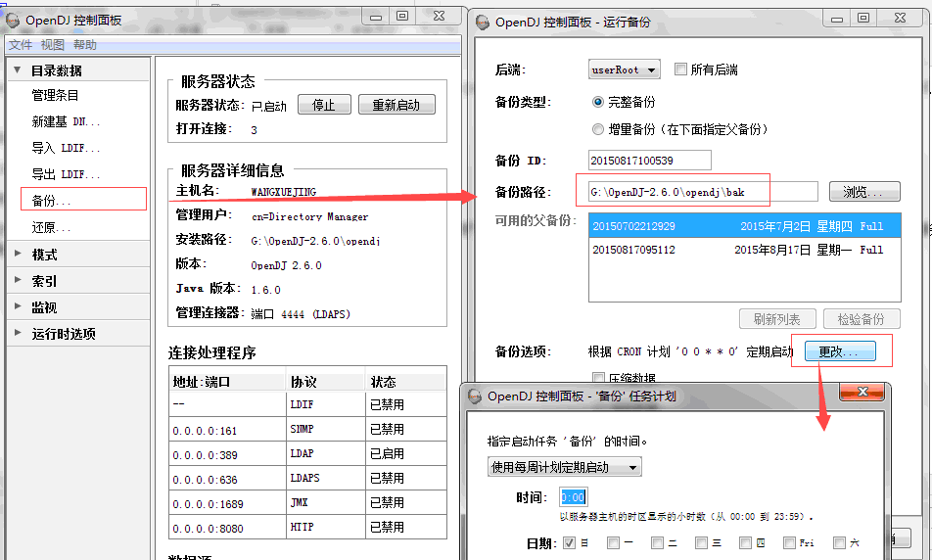This screenshot has height=560, width=932.
Task: Click OpenDJ icon in 任务计划 dialog title
Action: (474, 396)
